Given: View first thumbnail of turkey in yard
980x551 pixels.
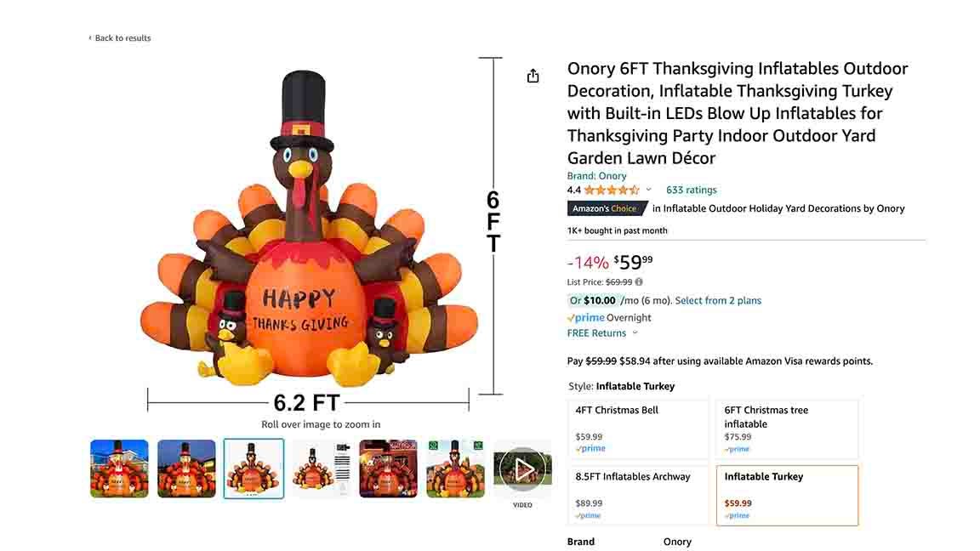Looking at the screenshot, I should (x=119, y=469).
